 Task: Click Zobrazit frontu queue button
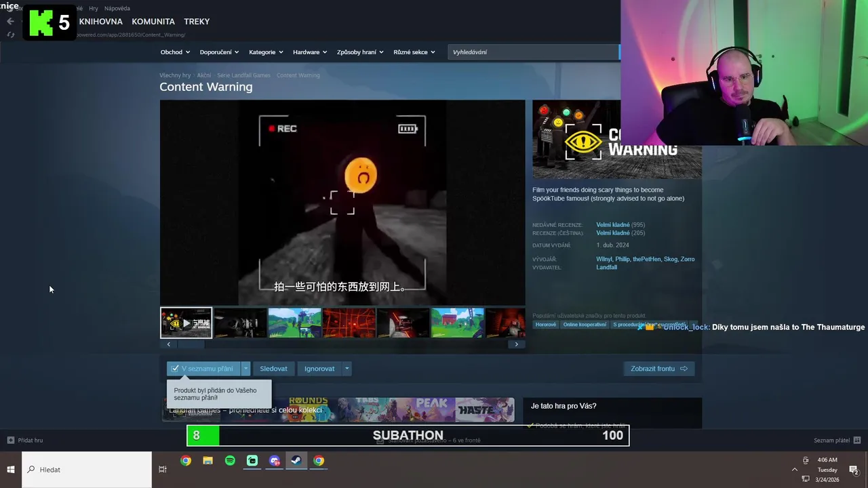658,369
